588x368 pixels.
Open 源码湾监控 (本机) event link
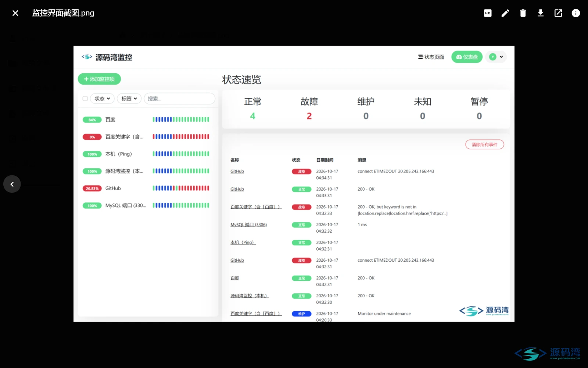pos(250,296)
